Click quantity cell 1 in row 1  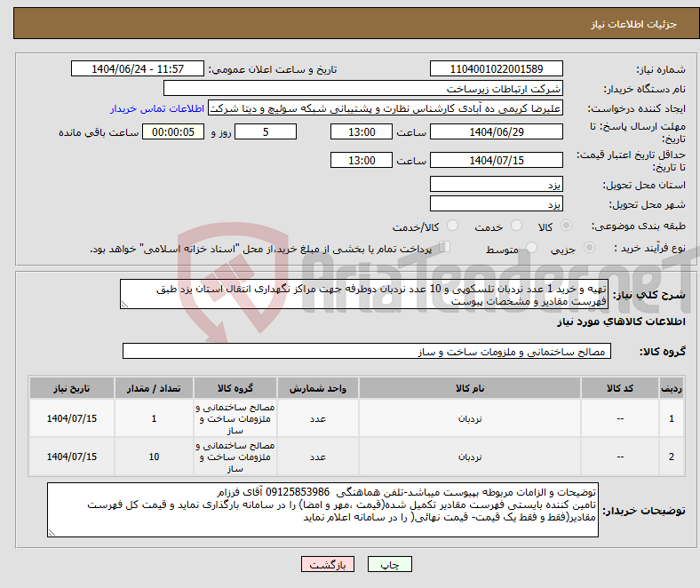154,418
